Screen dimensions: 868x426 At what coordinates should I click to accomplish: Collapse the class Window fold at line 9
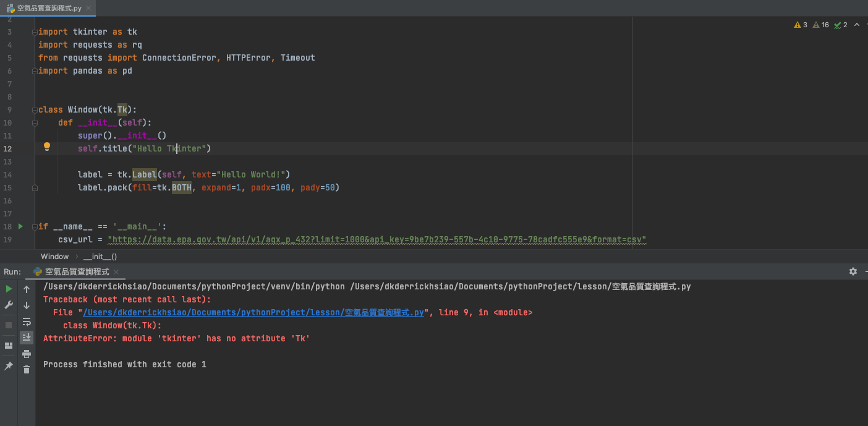[35, 109]
